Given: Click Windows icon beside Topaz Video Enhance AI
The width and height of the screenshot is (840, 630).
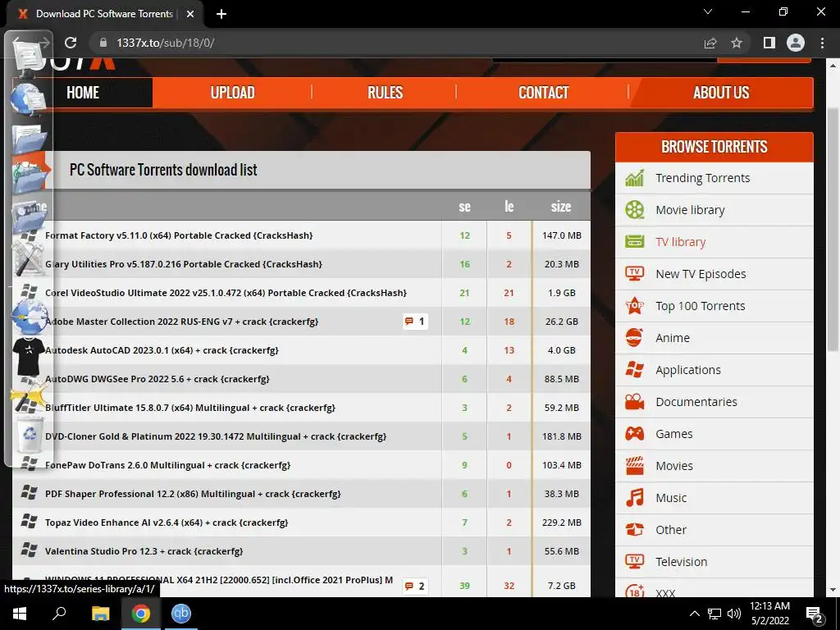Looking at the screenshot, I should 29,522.
